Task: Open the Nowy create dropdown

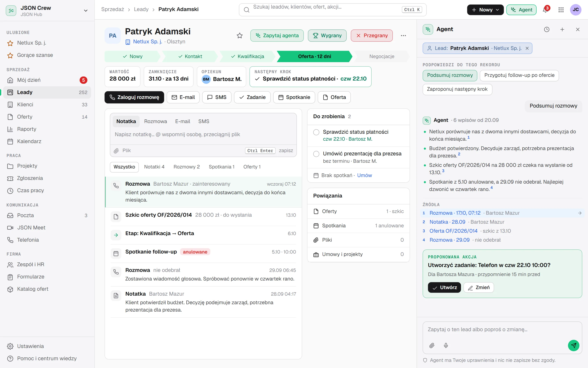Action: tap(485, 10)
